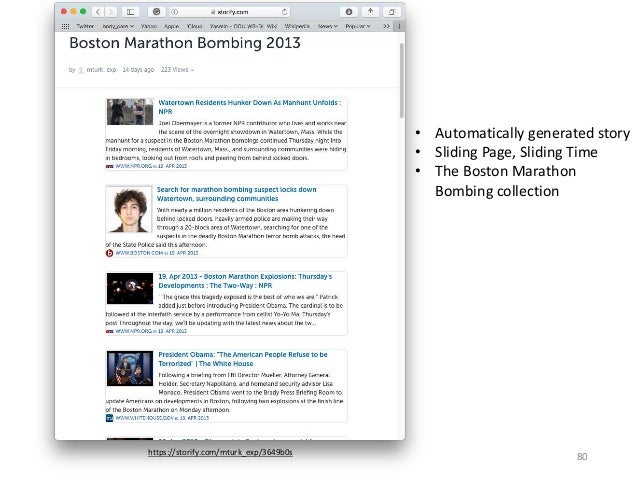638x479 pixels.
Task: Open the favorites grid icon
Action: pyautogui.click(x=65, y=26)
